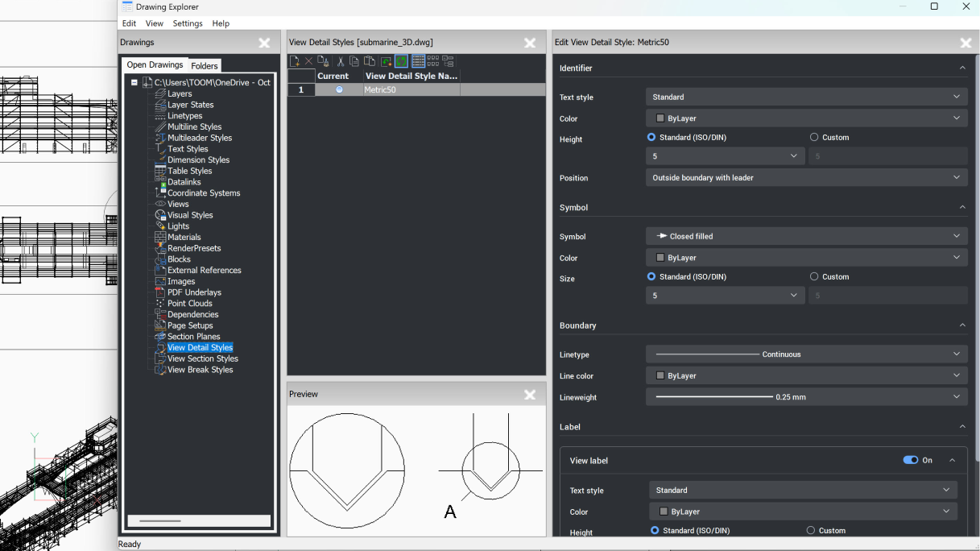The width and height of the screenshot is (980, 551).
Task: Click the icon beside Table Styles
Action: coord(160,171)
